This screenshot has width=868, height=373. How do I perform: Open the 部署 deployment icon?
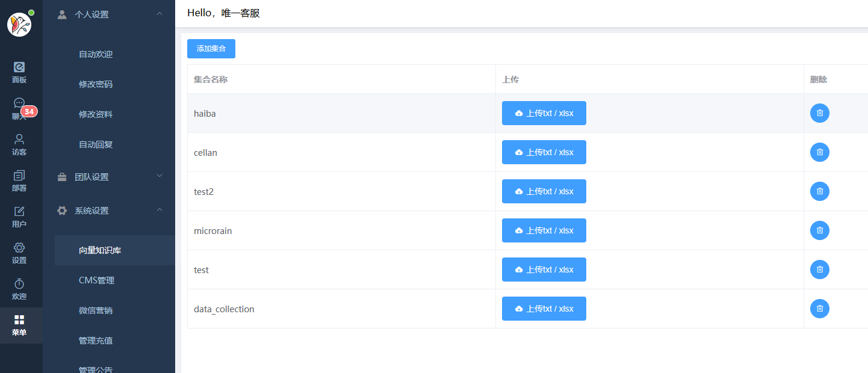click(19, 180)
